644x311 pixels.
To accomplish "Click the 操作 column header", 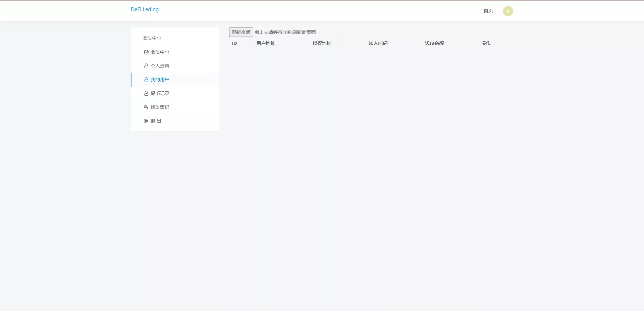I will click(485, 43).
